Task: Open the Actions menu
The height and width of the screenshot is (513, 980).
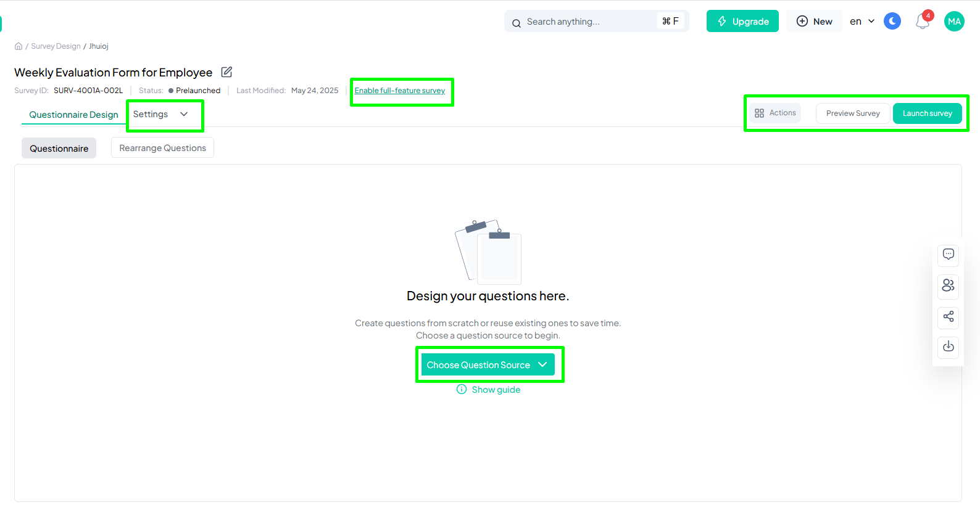Action: click(x=776, y=113)
